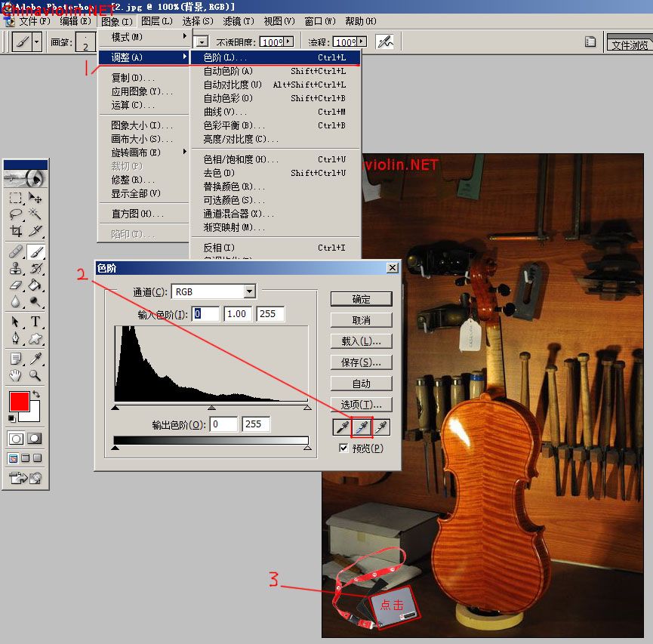The height and width of the screenshot is (644, 653).
Task: Select the Magic Wand tool
Action: tap(35, 214)
